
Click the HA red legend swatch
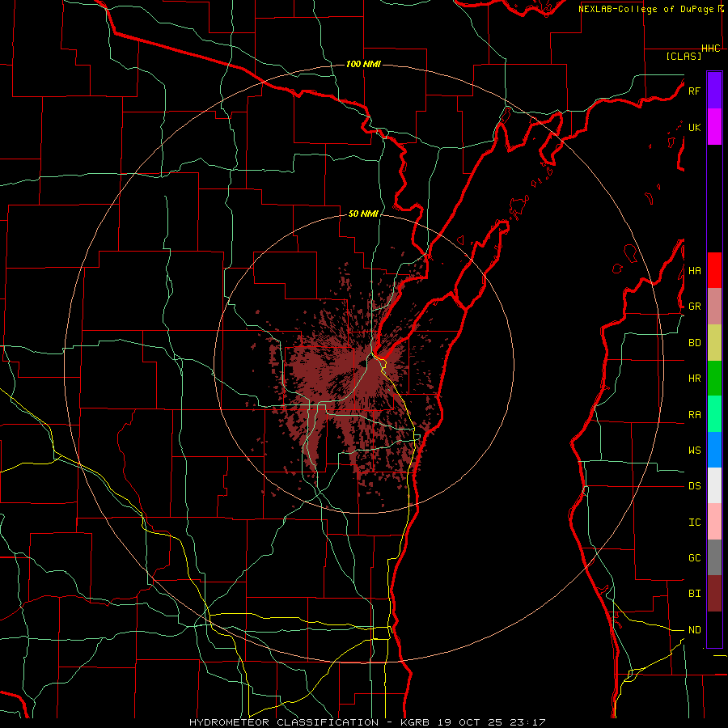pyautogui.click(x=714, y=270)
